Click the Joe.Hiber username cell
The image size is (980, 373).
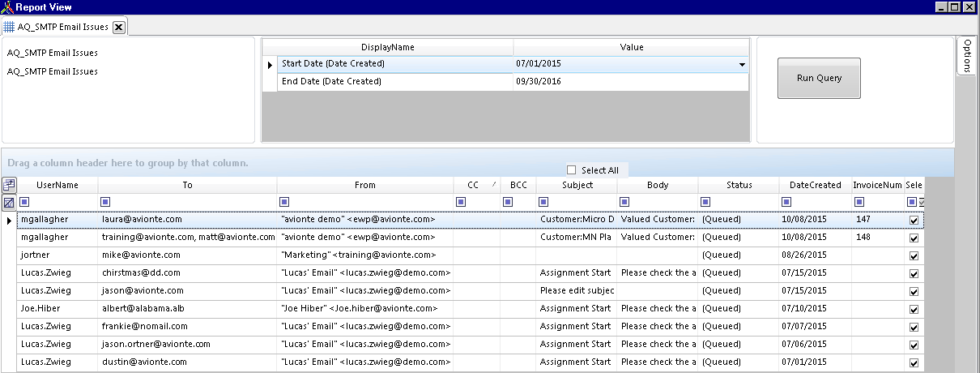pos(57,309)
